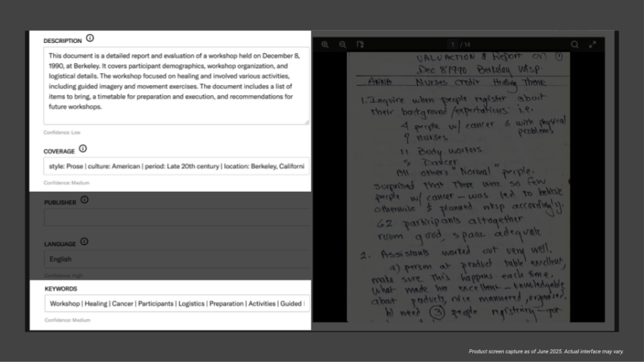Click the '/ 14' page count text
Image resolution: width=644 pixels, height=362 pixels.
[465, 45]
